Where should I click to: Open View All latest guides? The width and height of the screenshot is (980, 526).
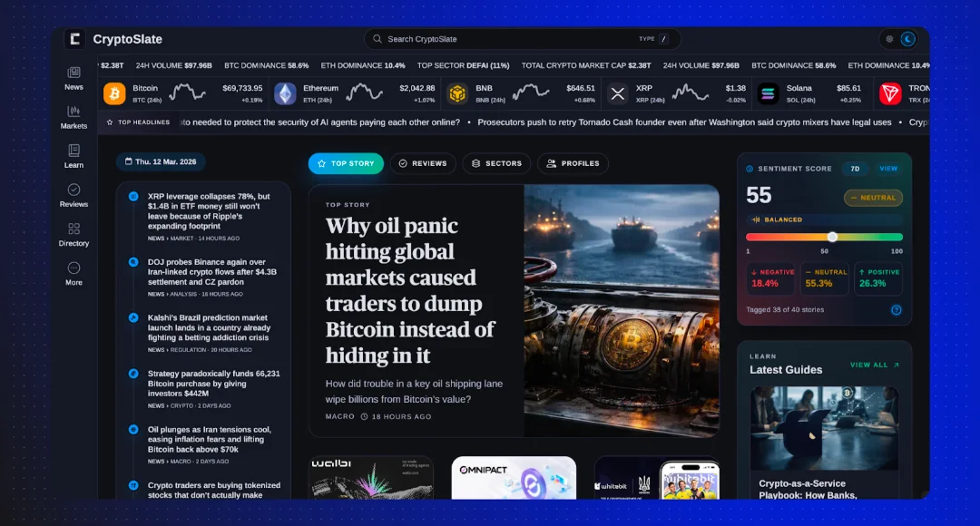[875, 365]
